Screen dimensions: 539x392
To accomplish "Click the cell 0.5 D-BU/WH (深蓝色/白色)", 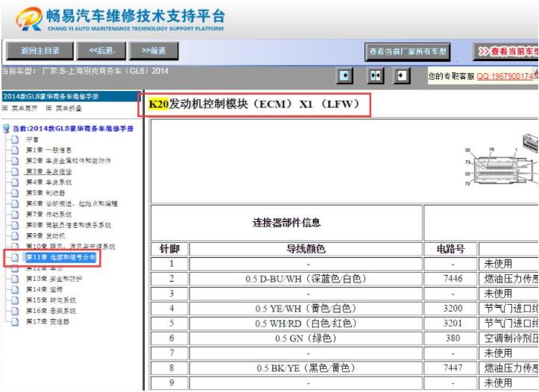I will pyautogui.click(x=306, y=279).
